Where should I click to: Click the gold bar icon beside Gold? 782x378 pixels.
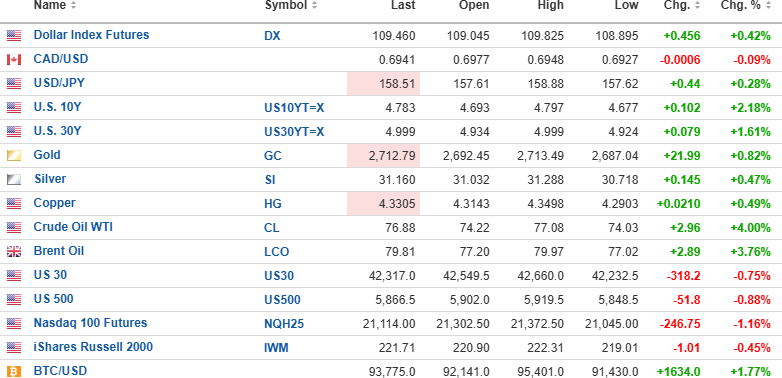(14, 156)
